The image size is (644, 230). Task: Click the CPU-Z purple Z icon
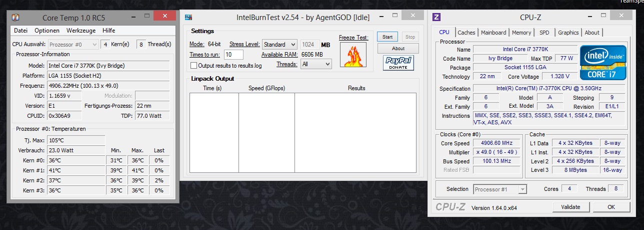pyautogui.click(x=437, y=17)
